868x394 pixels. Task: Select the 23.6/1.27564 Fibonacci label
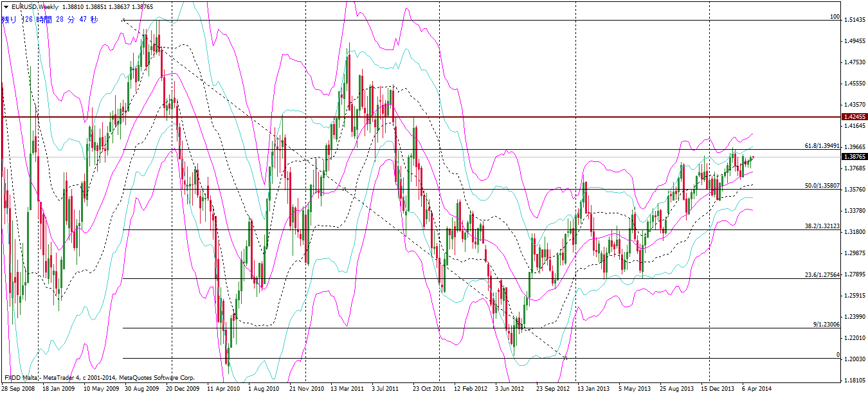coord(822,275)
